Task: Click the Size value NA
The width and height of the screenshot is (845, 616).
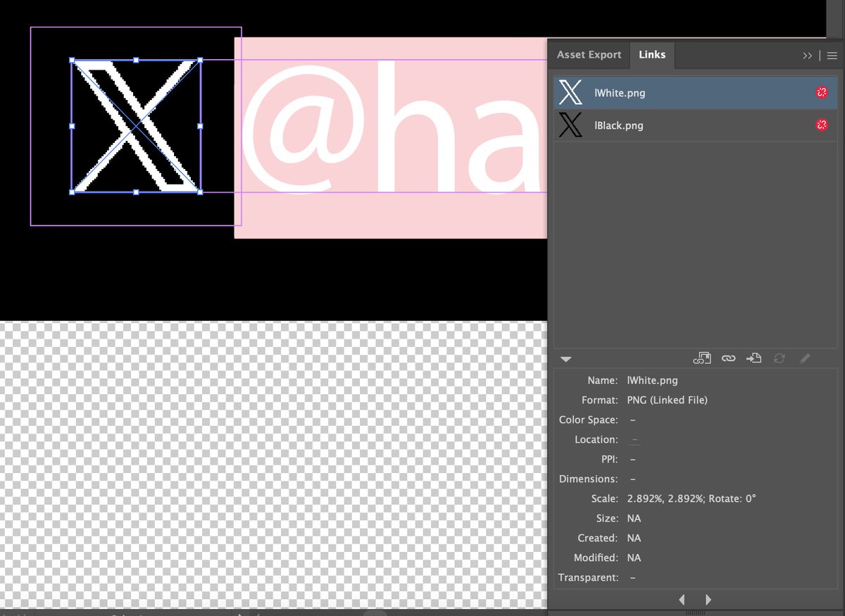Action: (634, 518)
